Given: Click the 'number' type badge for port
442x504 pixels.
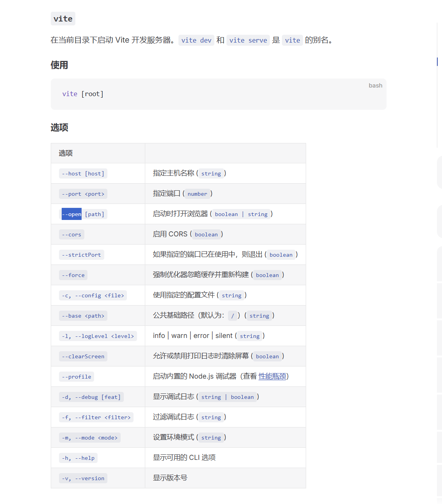Looking at the screenshot, I should (x=198, y=194).
